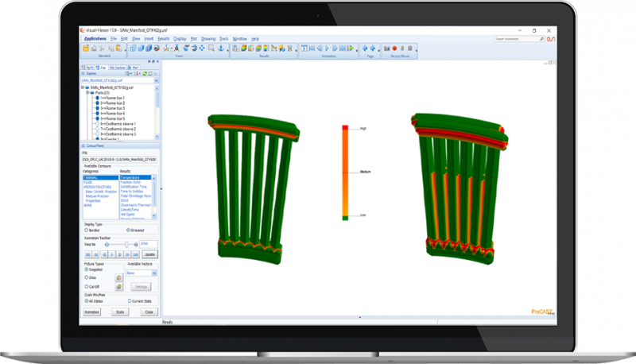The width and height of the screenshot is (636, 364).
Task: Click the Update button
Action: click(x=149, y=253)
